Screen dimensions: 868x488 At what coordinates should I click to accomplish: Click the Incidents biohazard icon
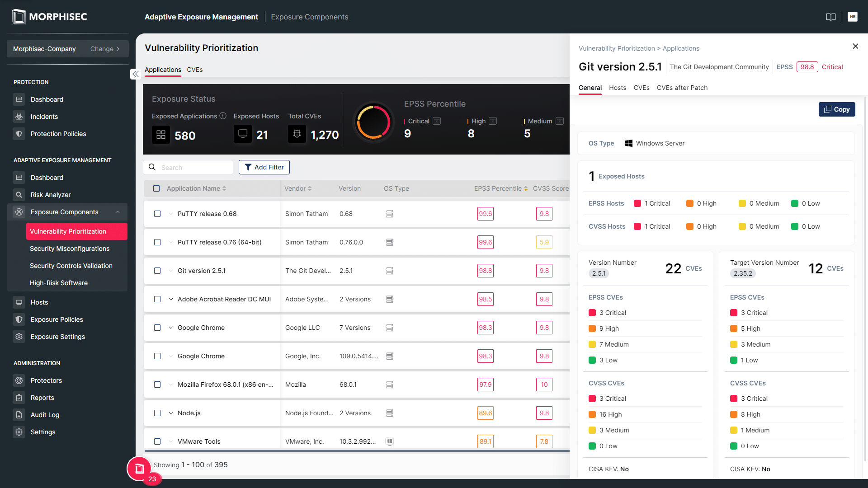(19, 117)
